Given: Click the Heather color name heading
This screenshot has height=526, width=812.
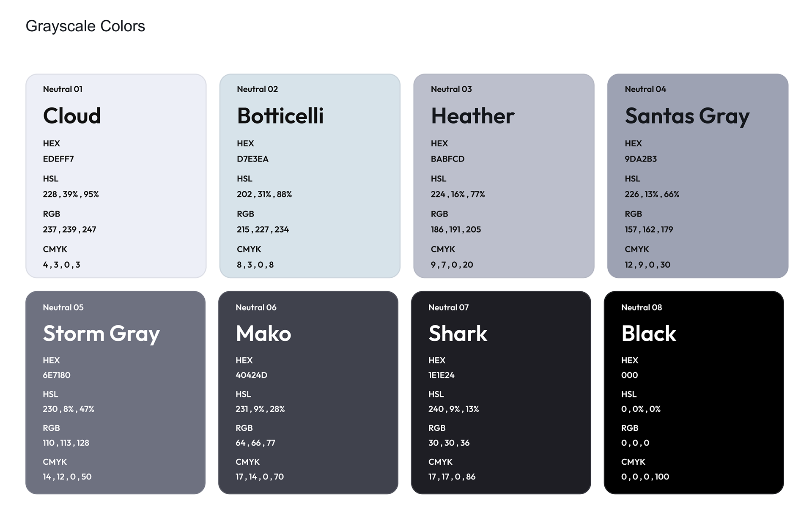Looking at the screenshot, I should coord(472,116).
